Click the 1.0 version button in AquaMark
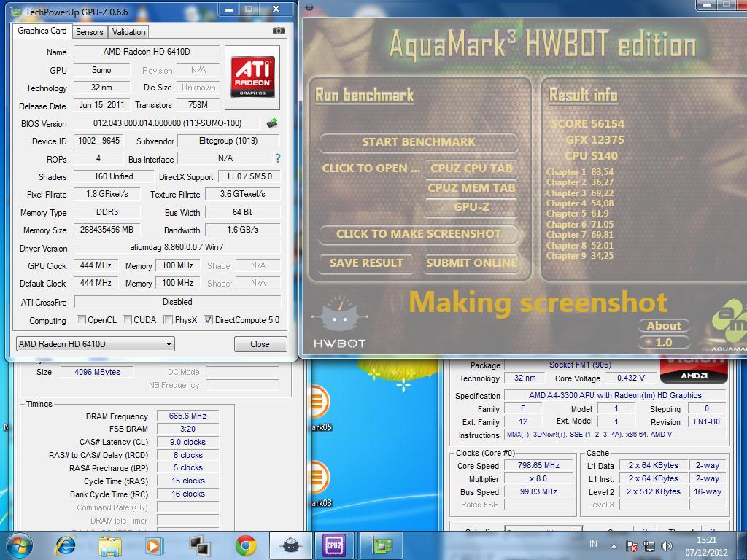Screen dimensions: 747x560 (664, 343)
